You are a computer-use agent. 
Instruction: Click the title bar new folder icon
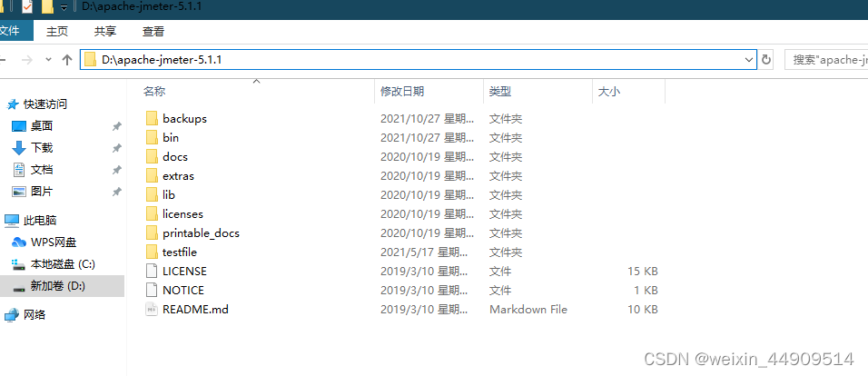tap(47, 7)
